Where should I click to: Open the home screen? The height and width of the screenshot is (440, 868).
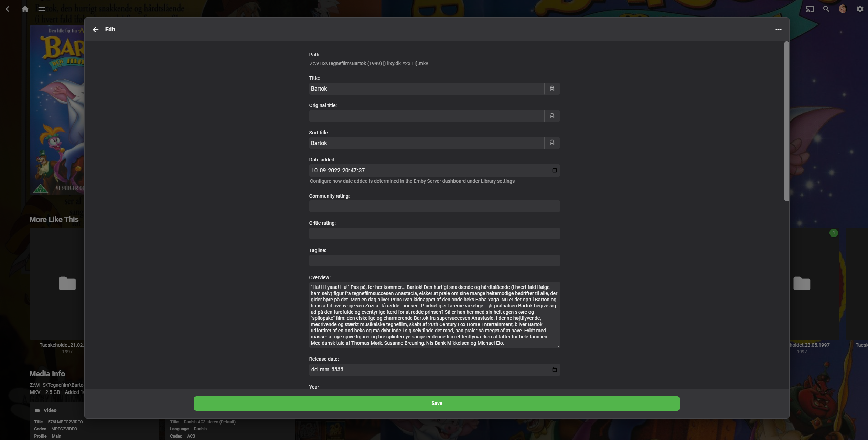pos(25,9)
